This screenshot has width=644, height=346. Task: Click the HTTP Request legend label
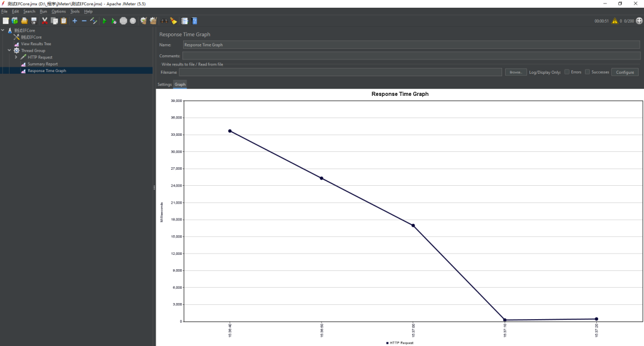(402, 342)
